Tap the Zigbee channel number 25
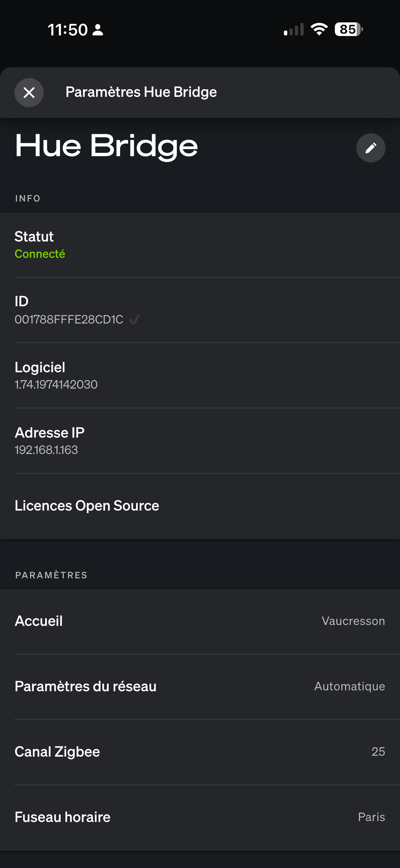This screenshot has width=400, height=868. pos(378,751)
